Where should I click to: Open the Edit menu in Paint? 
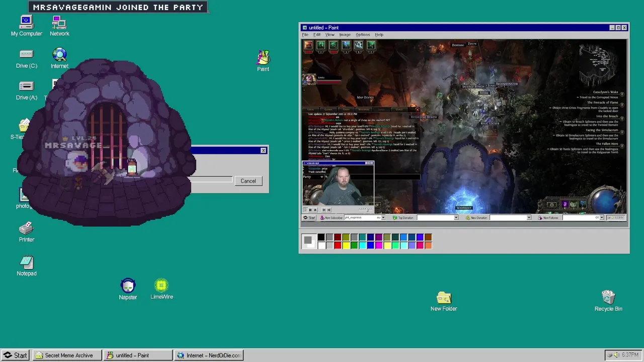[x=317, y=35]
